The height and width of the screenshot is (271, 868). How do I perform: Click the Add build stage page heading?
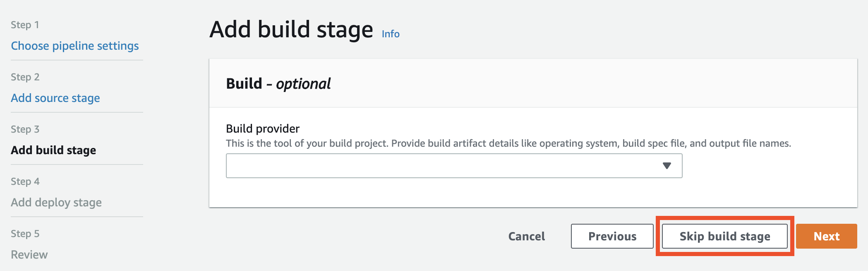[291, 30]
